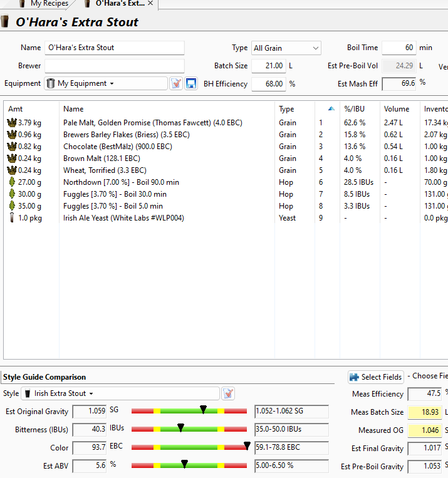The height and width of the screenshot is (478, 448).
Task: Click the Est Original Gravity slider marker
Action: coord(204,410)
